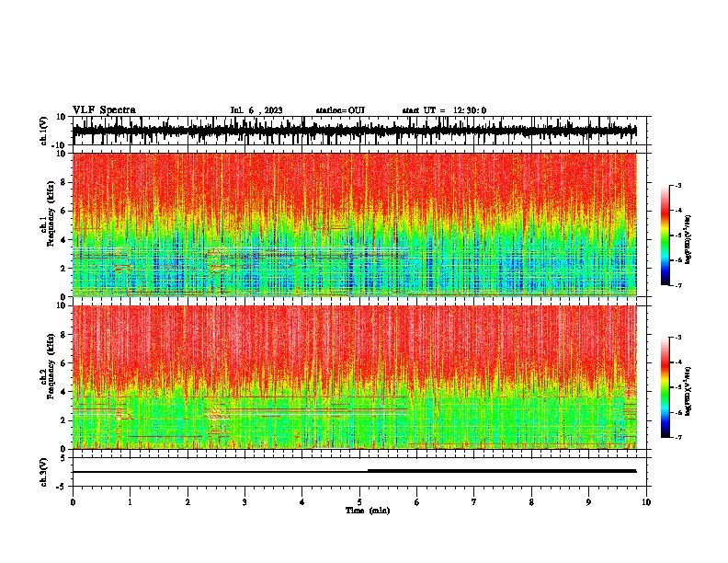Click the "-3" label on ch.1 color scale
The image size is (728, 563).
(677, 185)
